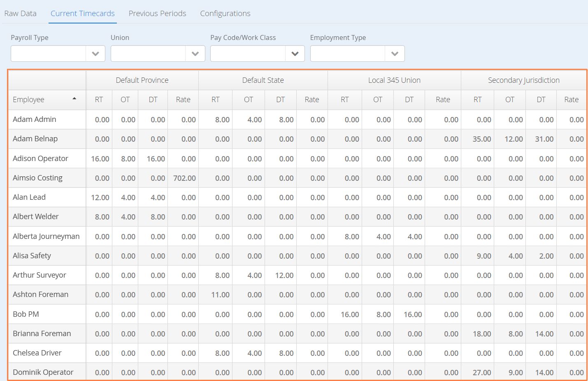Focus the Pay Code/Work Class field
This screenshot has height=381, width=588.
(248, 54)
